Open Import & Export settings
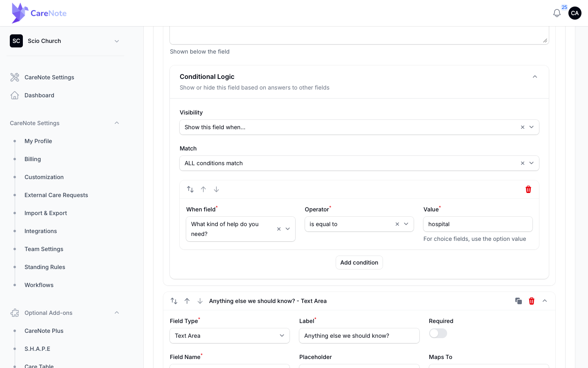This screenshot has width=588, height=368. pyautogui.click(x=46, y=213)
